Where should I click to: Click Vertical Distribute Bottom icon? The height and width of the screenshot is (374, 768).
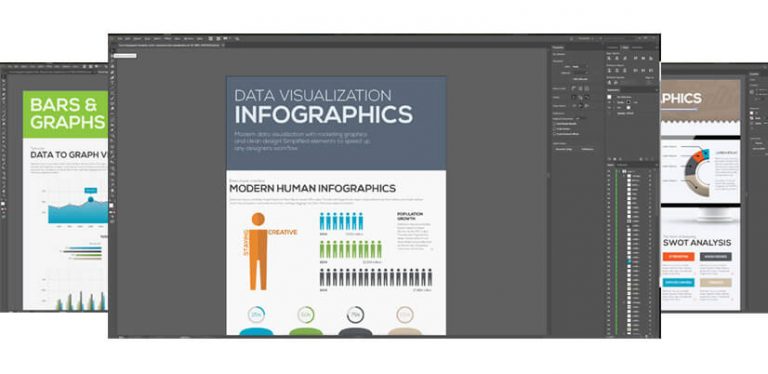pos(625,70)
